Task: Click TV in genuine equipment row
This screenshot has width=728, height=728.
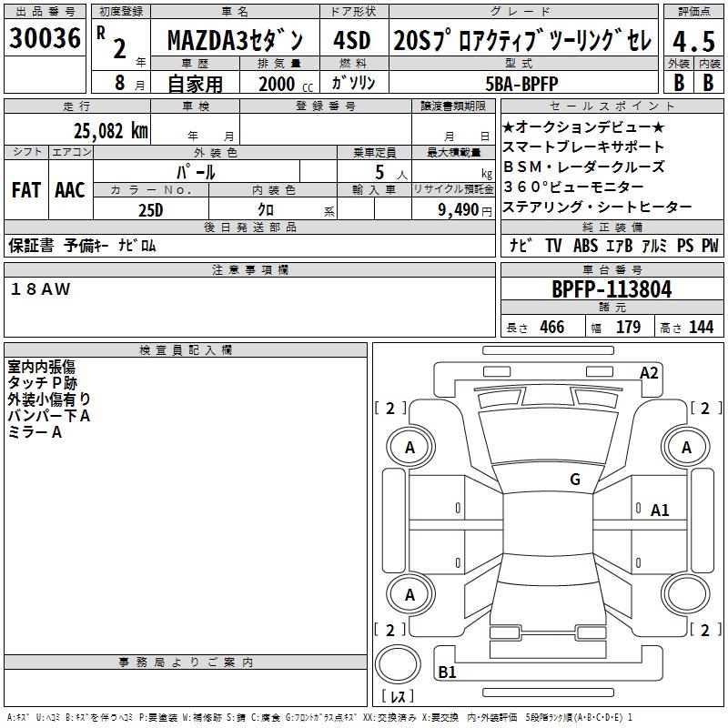Action: click(553, 246)
